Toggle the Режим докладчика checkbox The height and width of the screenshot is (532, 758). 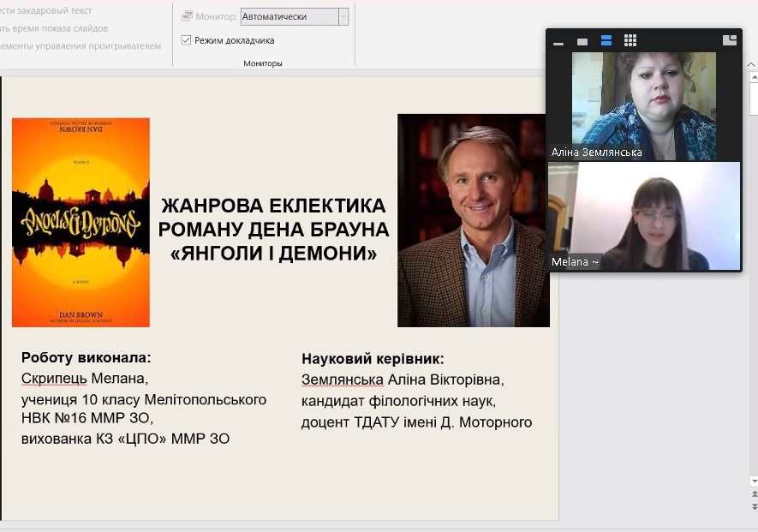pos(187,40)
